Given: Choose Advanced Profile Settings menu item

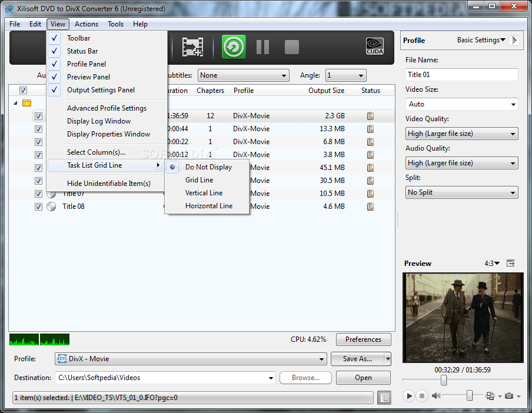Looking at the screenshot, I should (x=107, y=108).
